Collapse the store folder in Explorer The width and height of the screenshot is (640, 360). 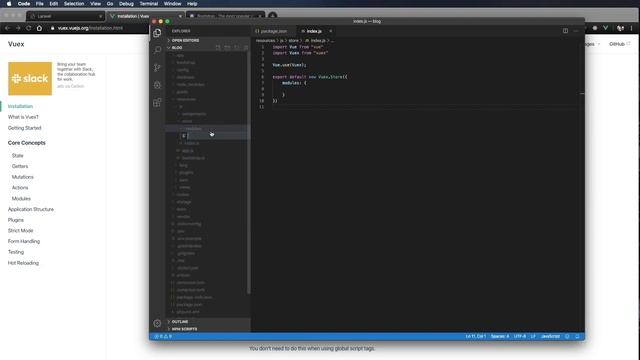(x=187, y=121)
